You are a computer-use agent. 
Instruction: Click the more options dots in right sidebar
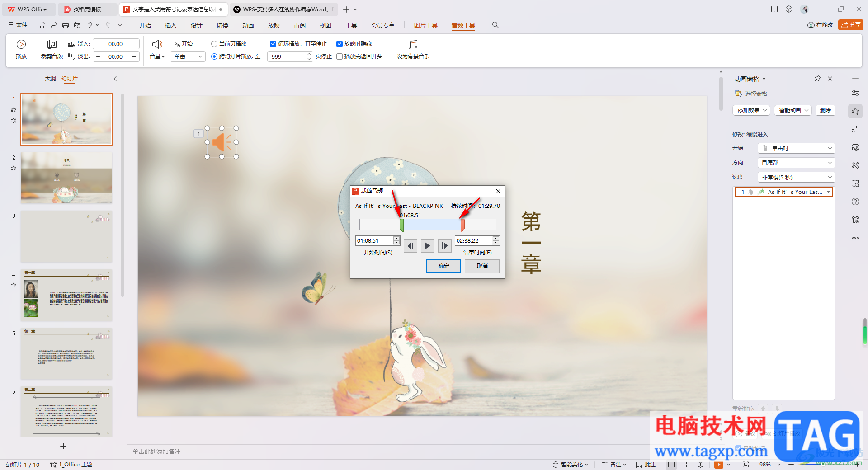tap(855, 238)
